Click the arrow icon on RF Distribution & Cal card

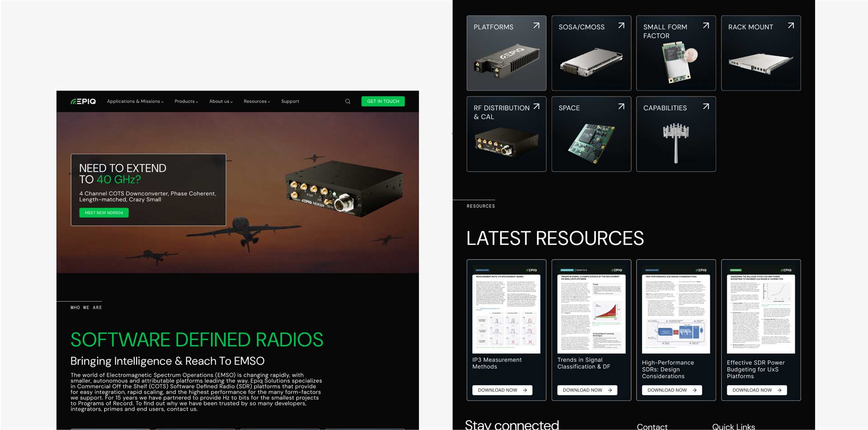536,107
